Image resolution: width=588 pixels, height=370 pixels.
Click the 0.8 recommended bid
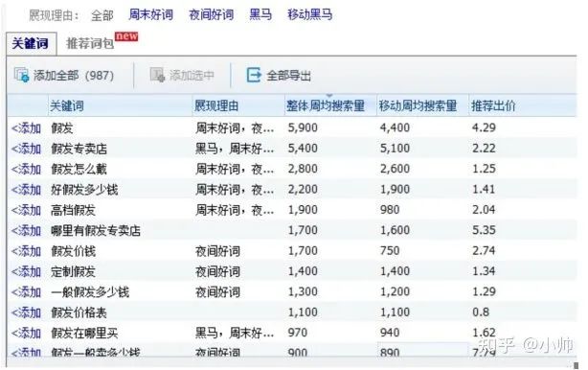(481, 312)
